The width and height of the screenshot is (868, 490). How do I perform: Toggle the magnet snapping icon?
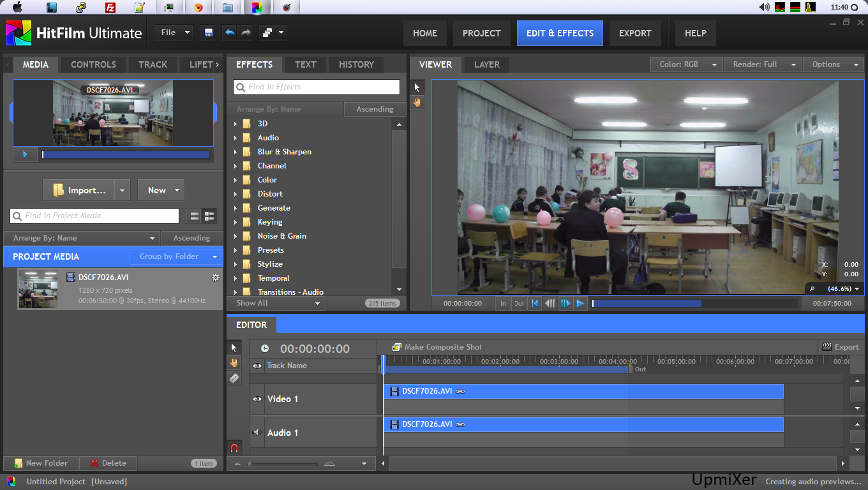tap(234, 448)
